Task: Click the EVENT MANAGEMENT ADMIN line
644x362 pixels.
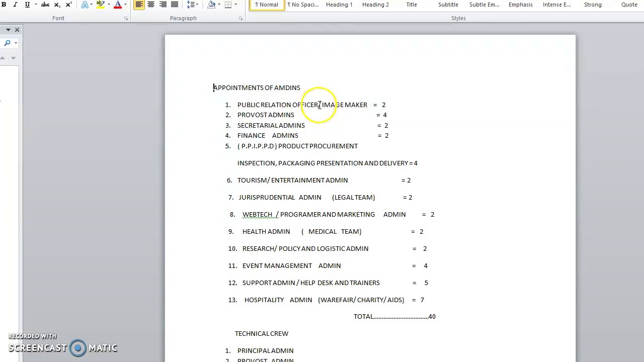Action: pos(335,265)
